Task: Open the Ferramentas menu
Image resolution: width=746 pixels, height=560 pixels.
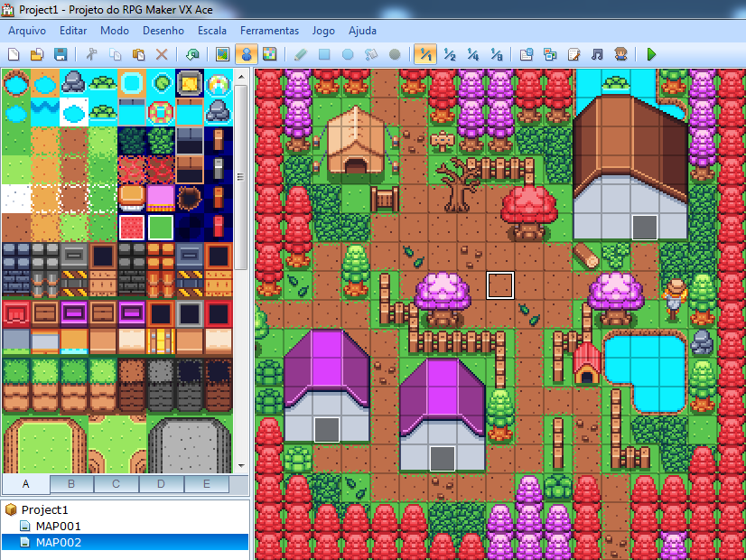Action: point(270,31)
